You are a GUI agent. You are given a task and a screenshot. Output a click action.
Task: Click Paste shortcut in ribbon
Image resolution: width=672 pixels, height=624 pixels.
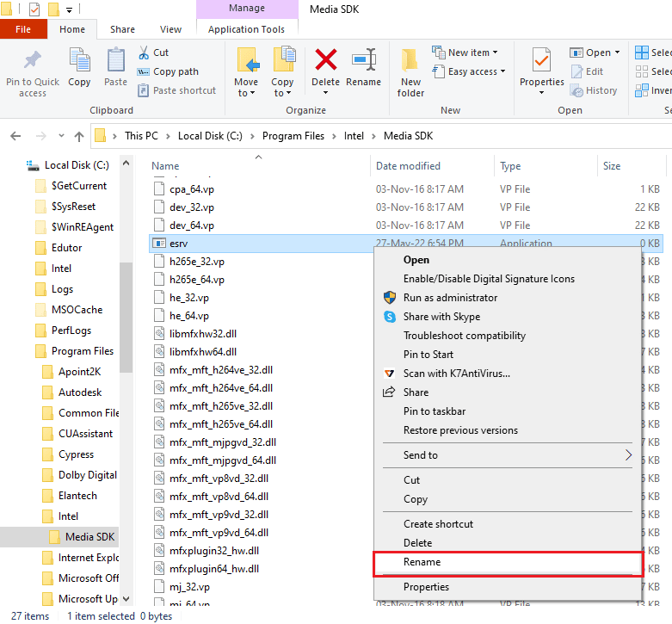[x=176, y=90]
